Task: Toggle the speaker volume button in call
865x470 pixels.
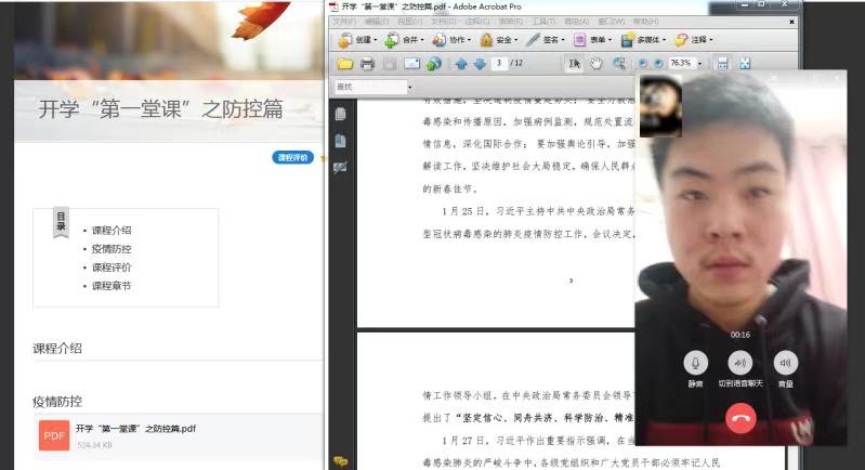Action: click(786, 362)
